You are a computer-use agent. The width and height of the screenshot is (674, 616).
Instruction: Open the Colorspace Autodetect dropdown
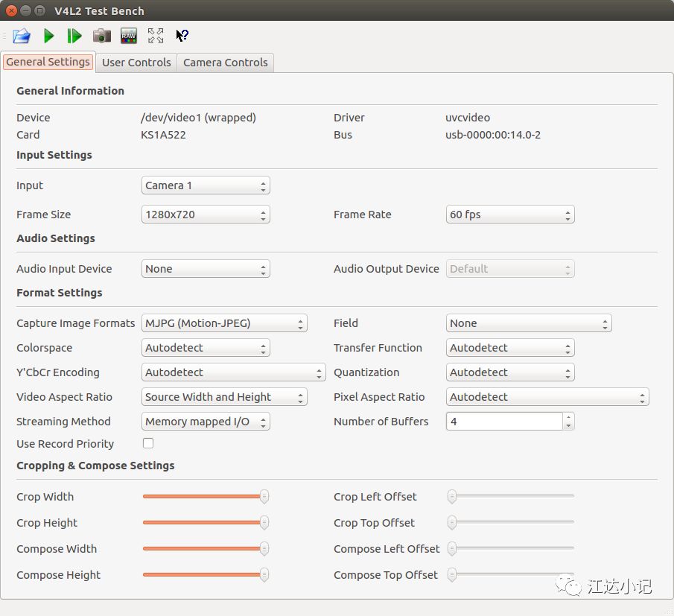click(206, 348)
